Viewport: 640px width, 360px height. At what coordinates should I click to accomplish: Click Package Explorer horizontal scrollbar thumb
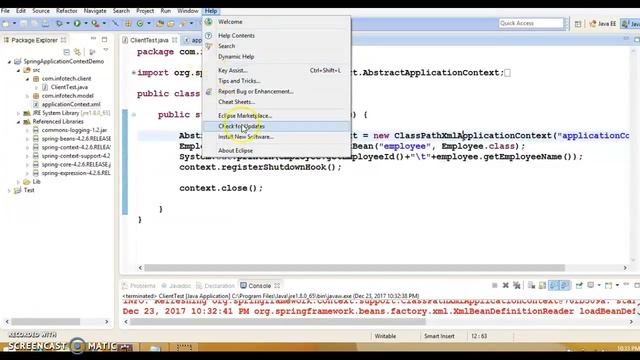(45, 322)
